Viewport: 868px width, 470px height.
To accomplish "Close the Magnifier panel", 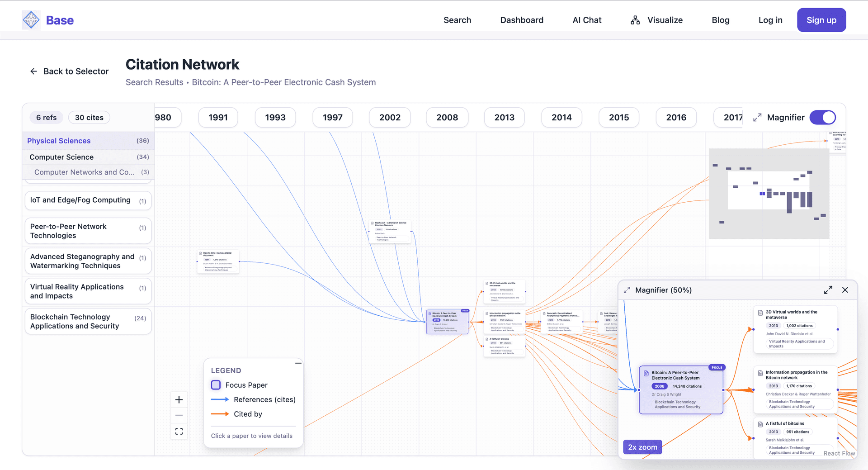I will pos(845,290).
